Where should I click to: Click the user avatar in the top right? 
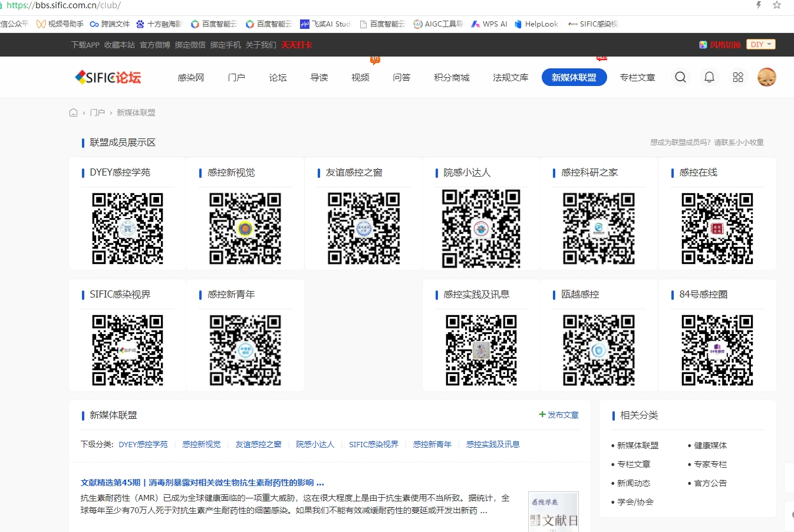click(766, 77)
